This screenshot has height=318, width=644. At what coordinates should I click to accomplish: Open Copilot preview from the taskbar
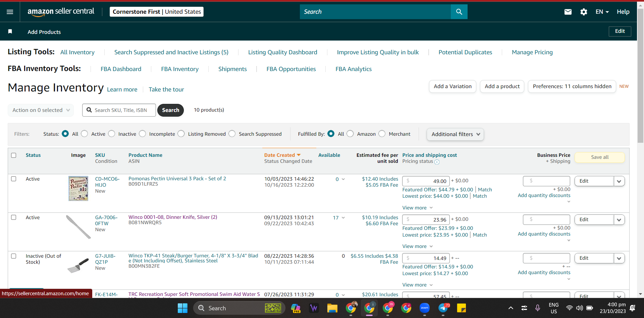pos(296,308)
